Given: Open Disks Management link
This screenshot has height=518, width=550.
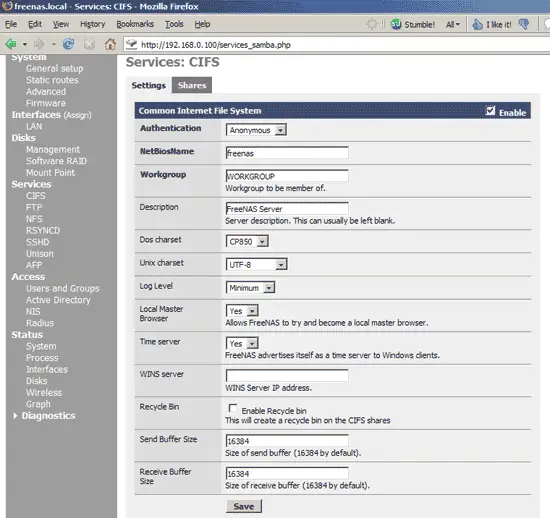Looking at the screenshot, I should [53, 149].
